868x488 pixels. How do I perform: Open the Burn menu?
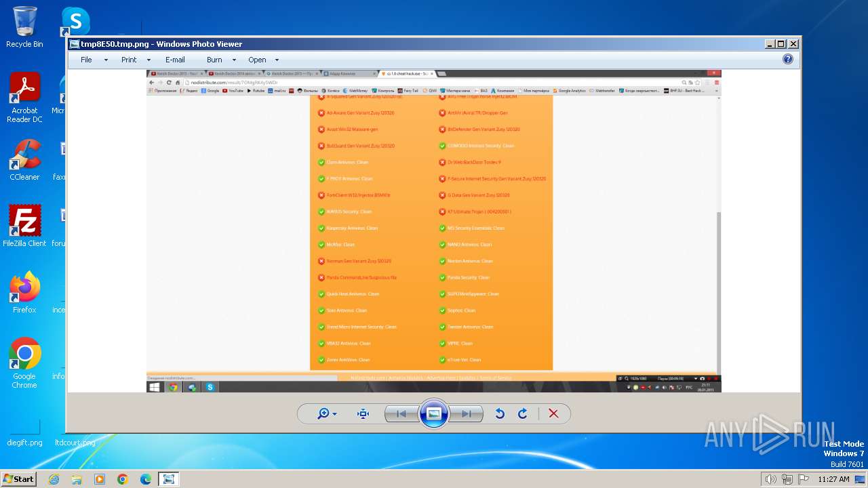coord(214,60)
